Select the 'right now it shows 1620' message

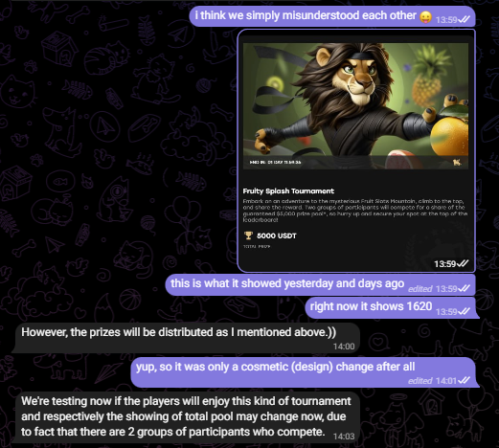pos(391,307)
